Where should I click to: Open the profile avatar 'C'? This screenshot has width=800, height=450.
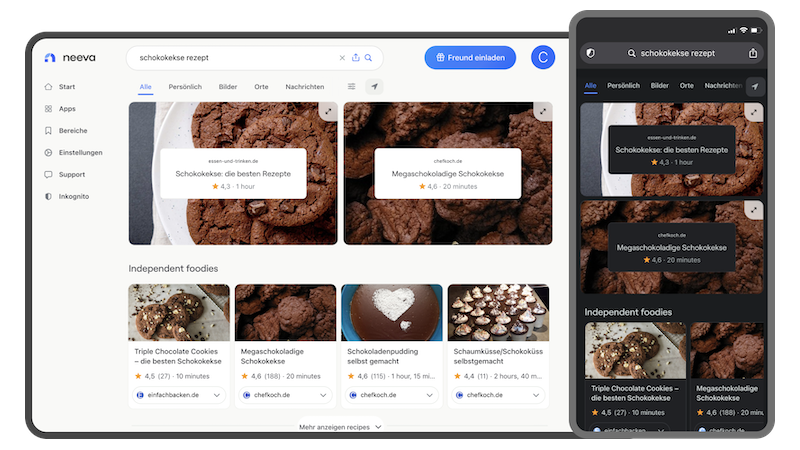pyautogui.click(x=543, y=57)
